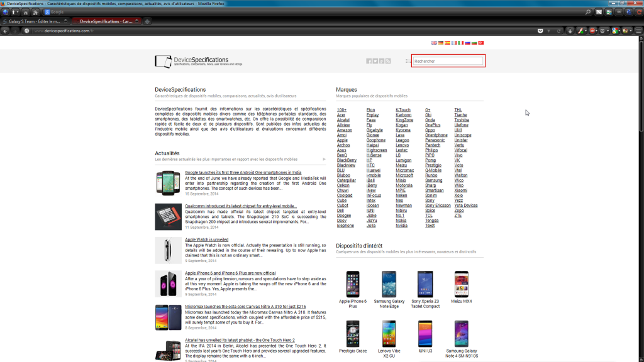Open the DeviceSpecifications Twitter icon
This screenshot has height=362, width=644.
[x=375, y=61]
